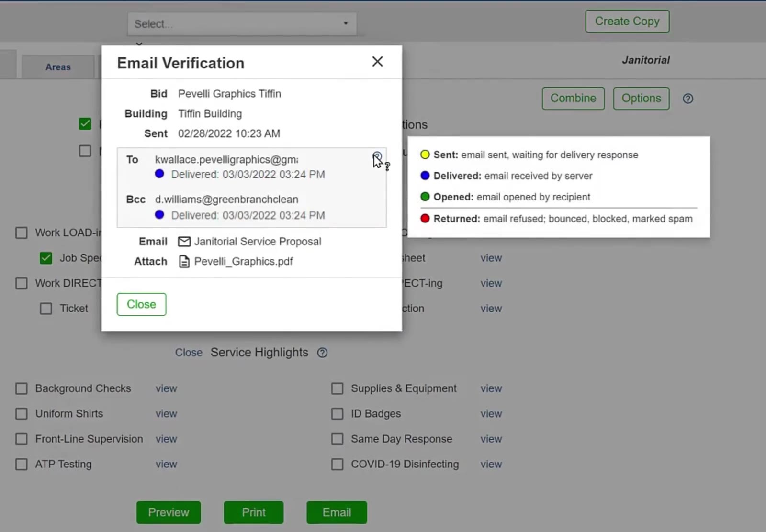Image resolution: width=766 pixels, height=532 pixels.
Task: Click the help icon beside Service Highlights
Action: coord(322,353)
